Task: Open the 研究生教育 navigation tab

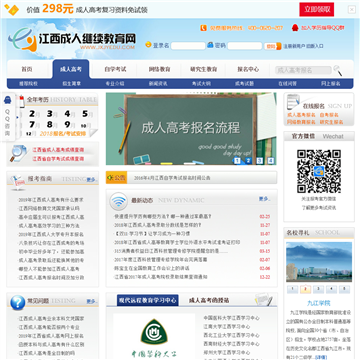Action: pos(203,69)
